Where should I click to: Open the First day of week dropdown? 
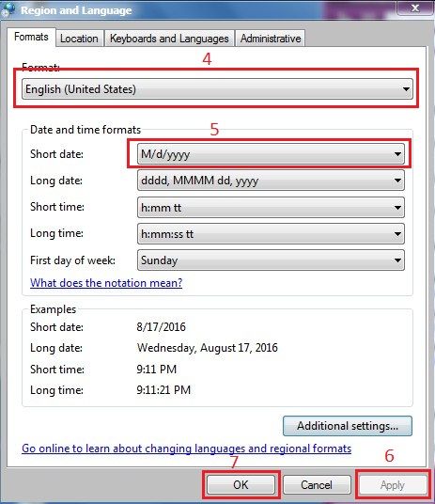pos(271,260)
